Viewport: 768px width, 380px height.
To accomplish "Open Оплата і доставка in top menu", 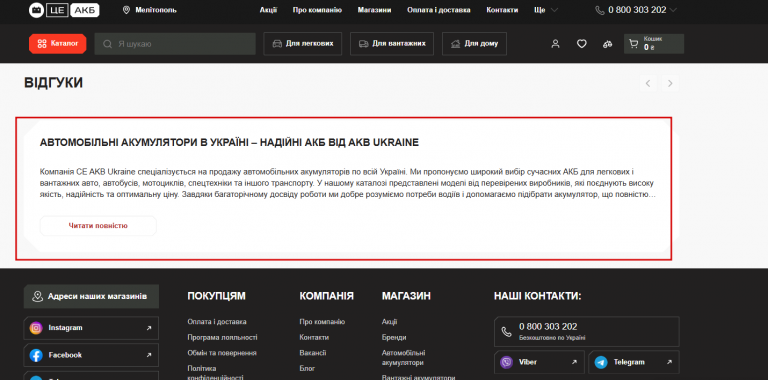I will pos(439,10).
